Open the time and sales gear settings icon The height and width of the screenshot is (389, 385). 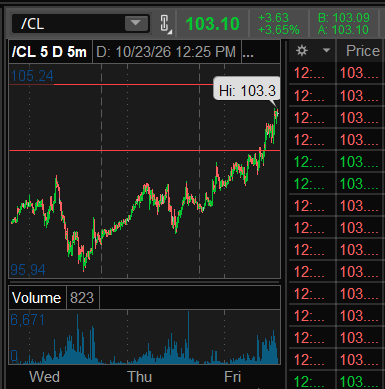[302, 51]
